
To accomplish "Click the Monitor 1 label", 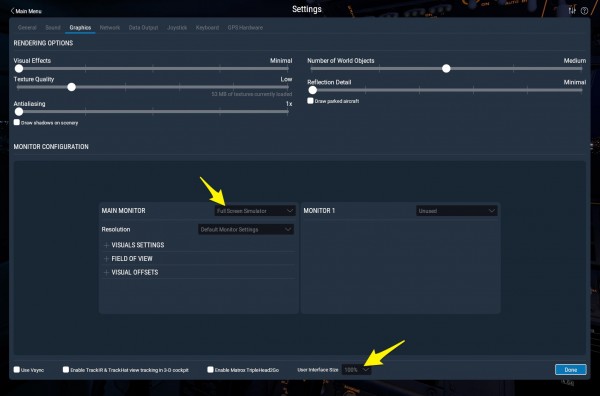I will point(319,211).
